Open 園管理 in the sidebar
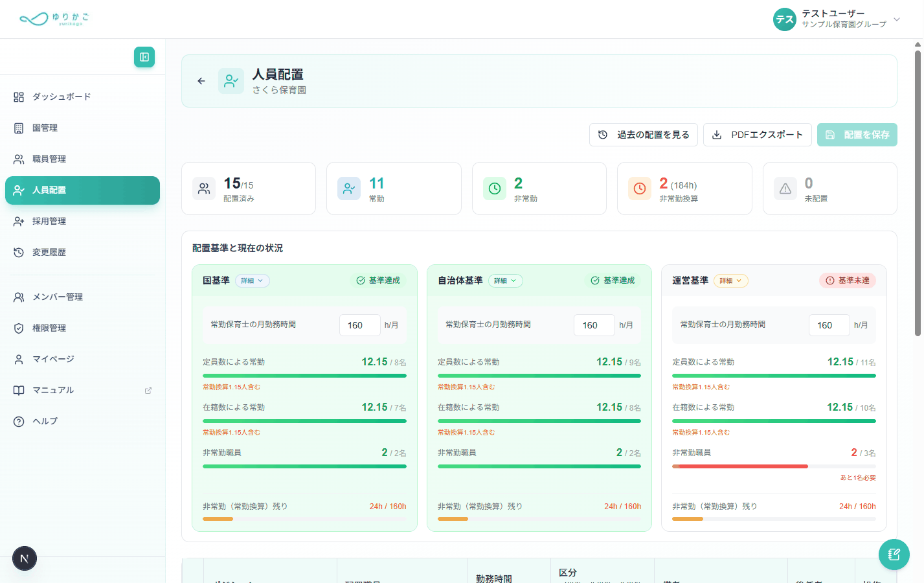Screen dimensions: 924x583 coord(82,128)
